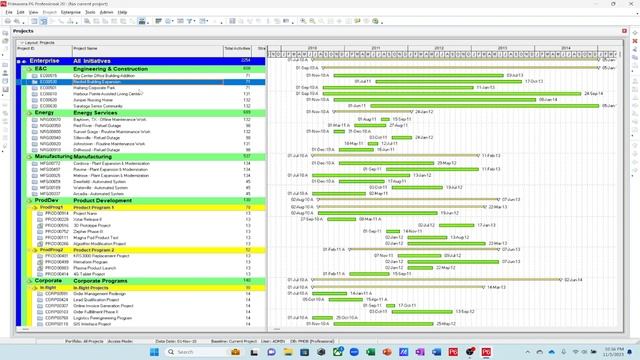Collapse the In-flight Projects node
640x360 pixels.
pyautogui.click(x=35, y=288)
